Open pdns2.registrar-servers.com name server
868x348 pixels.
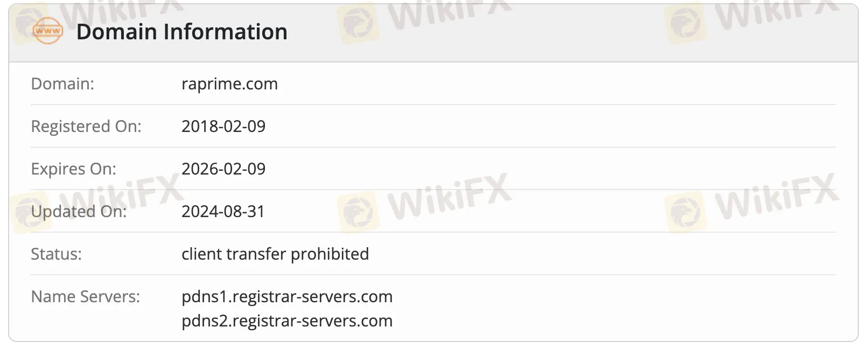tap(287, 321)
